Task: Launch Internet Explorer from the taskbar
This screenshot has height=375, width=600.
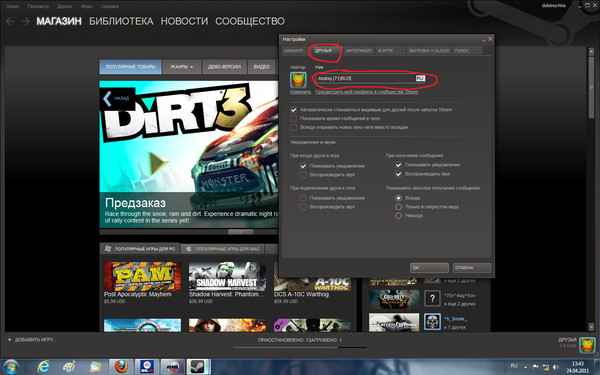Action: pos(44,367)
